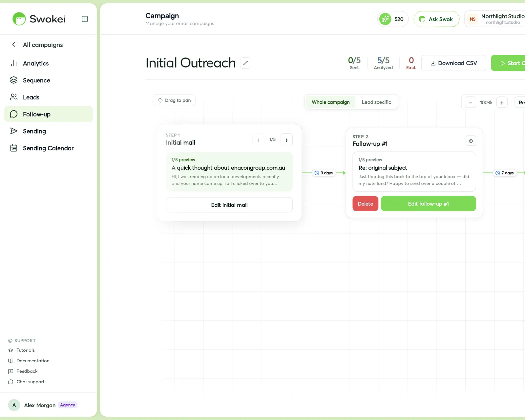Click the Feedback icon
The image size is (525, 420).
(10, 371)
